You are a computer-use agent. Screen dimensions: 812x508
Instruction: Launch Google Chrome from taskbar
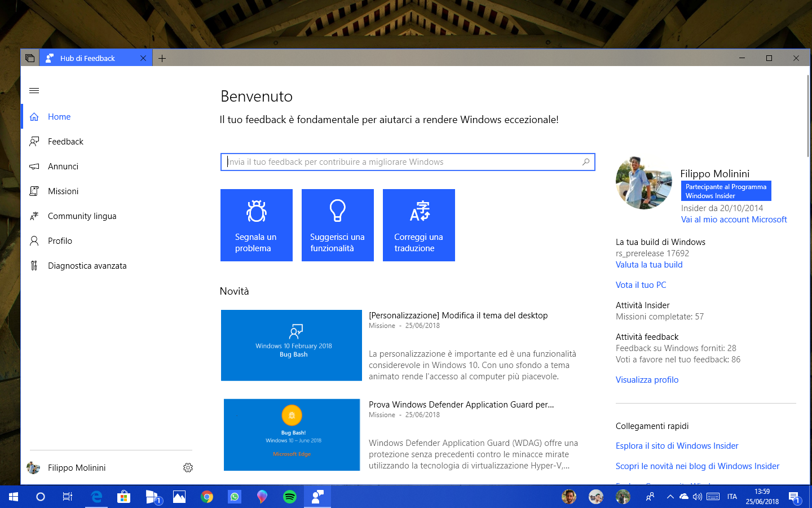click(207, 497)
